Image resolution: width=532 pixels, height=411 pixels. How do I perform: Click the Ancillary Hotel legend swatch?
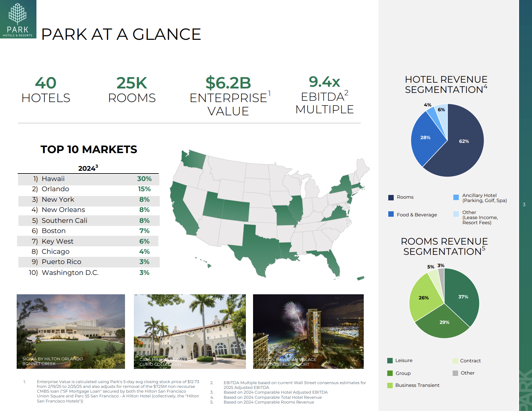pyautogui.click(x=456, y=197)
